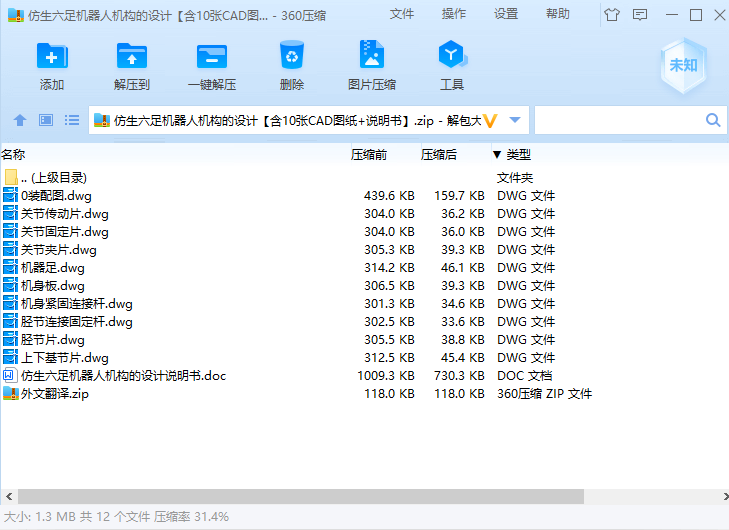Select the 0装配图.dwg file icon
This screenshot has height=530, width=729.
tap(10, 195)
